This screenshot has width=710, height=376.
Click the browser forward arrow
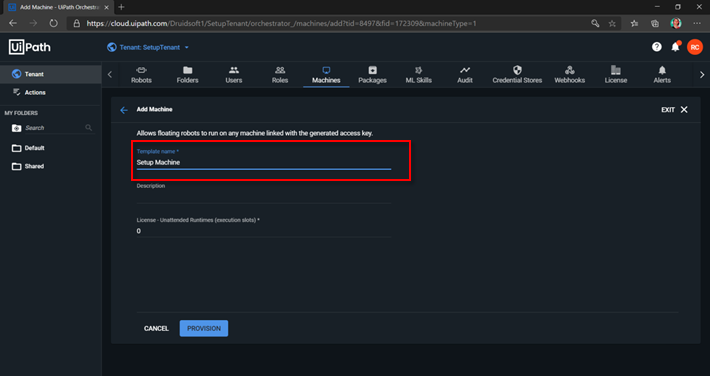click(x=33, y=24)
